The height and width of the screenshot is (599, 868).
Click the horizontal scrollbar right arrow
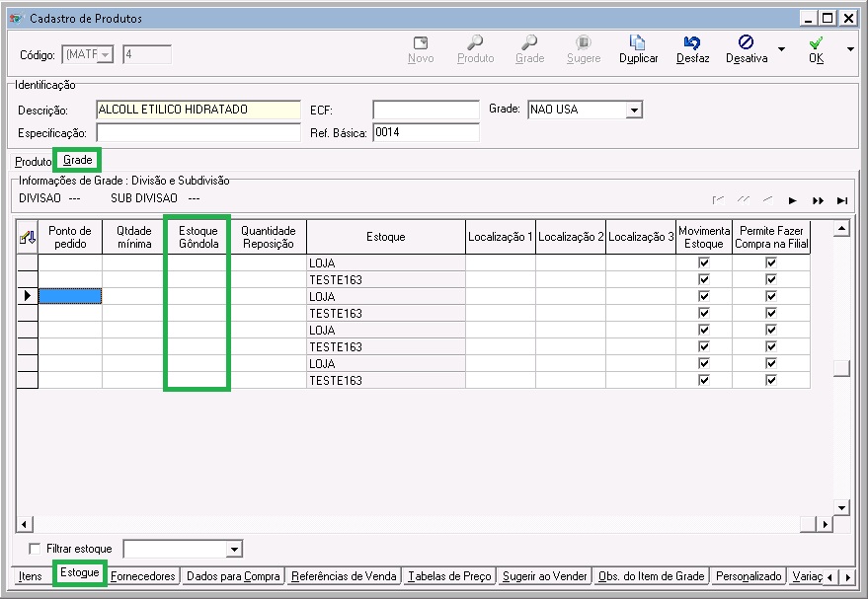point(825,524)
